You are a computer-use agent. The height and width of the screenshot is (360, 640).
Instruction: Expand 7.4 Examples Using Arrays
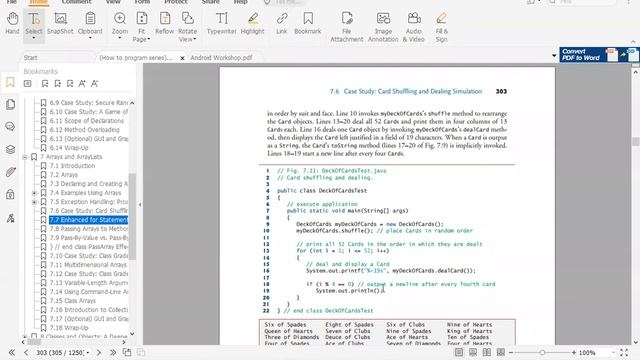(x=34, y=193)
